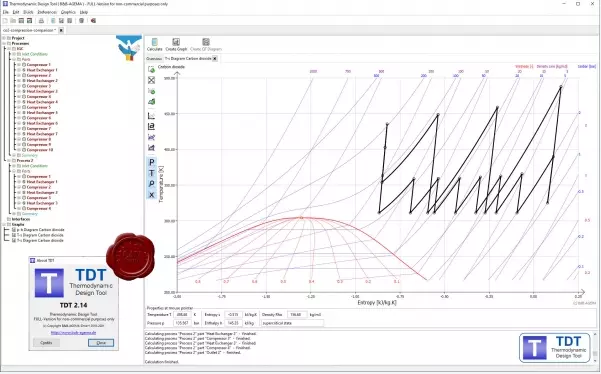This screenshot has height=374, width=601.
Task: Click the red exit icon in main toolbar
Action: click(x=93, y=21)
